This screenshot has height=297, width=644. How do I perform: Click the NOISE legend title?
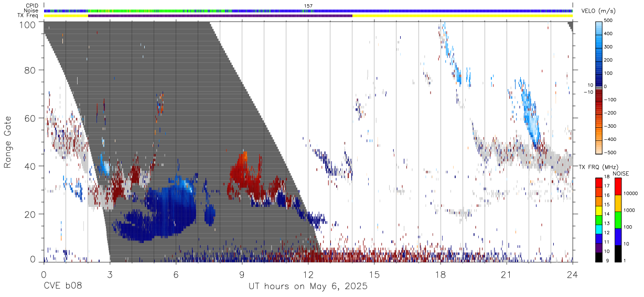[621, 173]
